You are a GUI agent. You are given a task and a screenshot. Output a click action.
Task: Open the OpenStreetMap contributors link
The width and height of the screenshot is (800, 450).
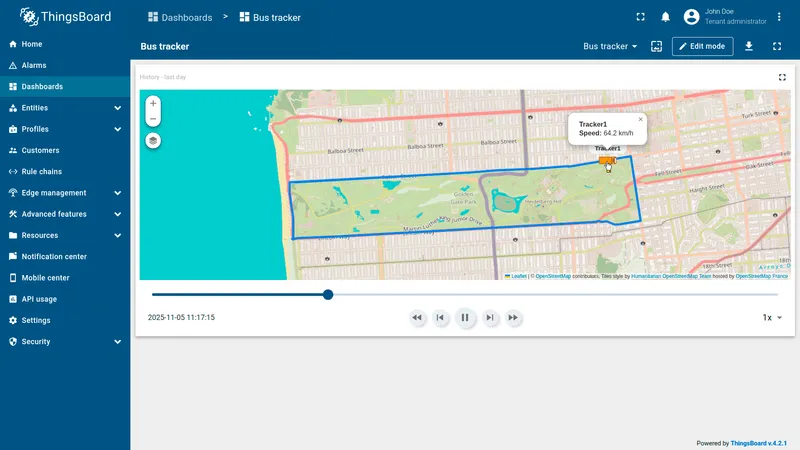pyautogui.click(x=553, y=276)
